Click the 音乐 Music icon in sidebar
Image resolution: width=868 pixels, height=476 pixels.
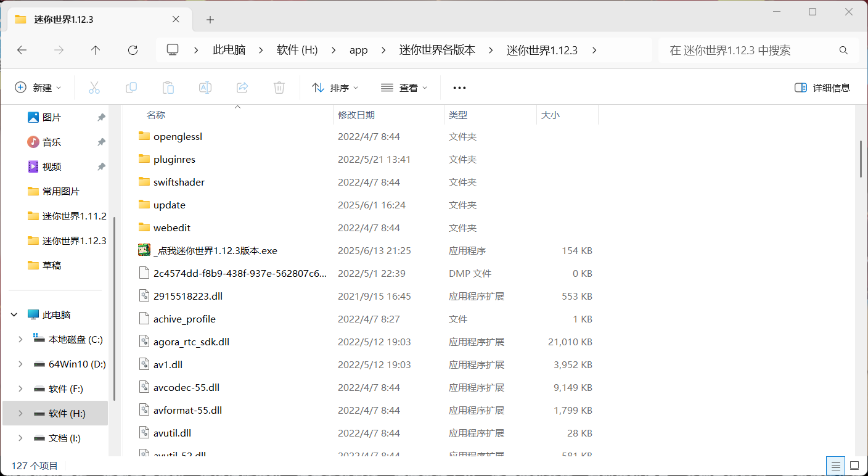point(33,142)
